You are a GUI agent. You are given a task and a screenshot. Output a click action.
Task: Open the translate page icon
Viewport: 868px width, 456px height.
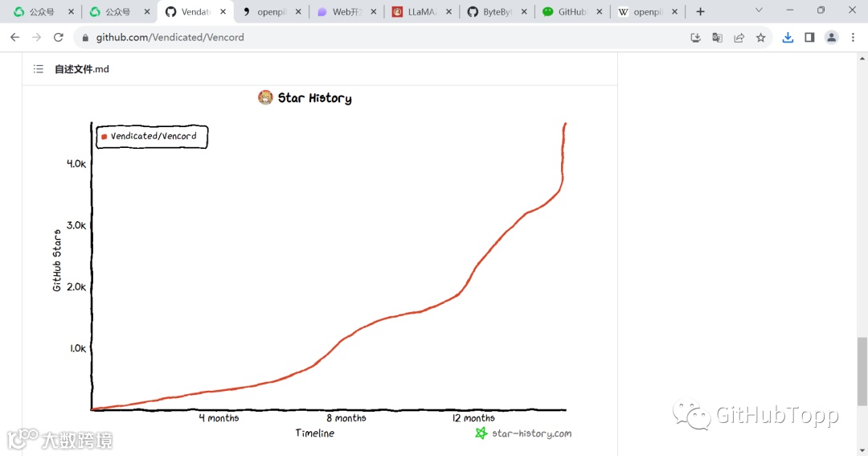click(717, 38)
